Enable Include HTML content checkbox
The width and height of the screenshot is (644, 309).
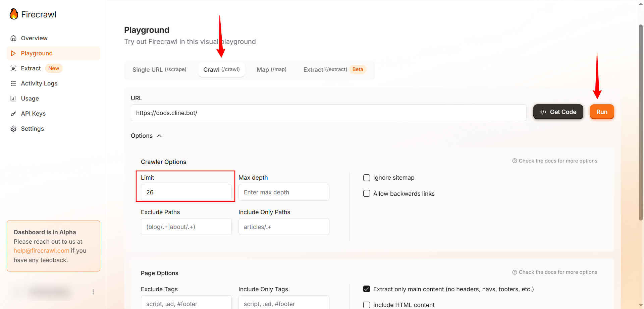[367, 305]
